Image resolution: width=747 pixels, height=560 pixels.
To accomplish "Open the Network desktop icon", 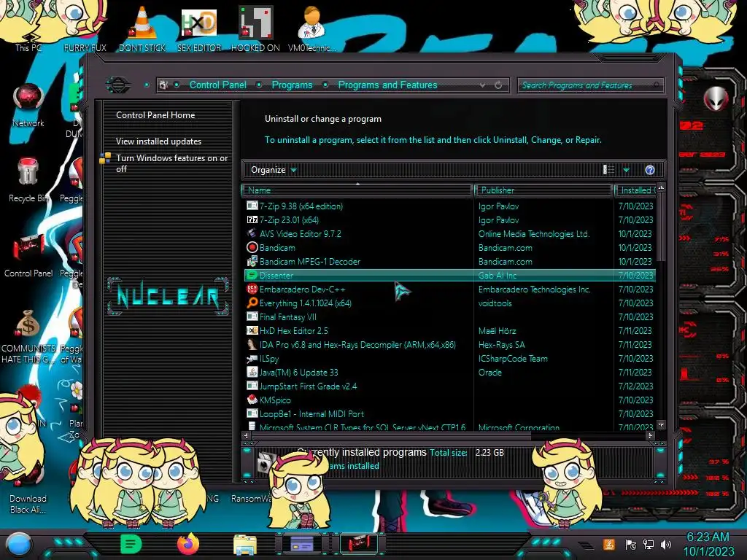I will pos(28,105).
